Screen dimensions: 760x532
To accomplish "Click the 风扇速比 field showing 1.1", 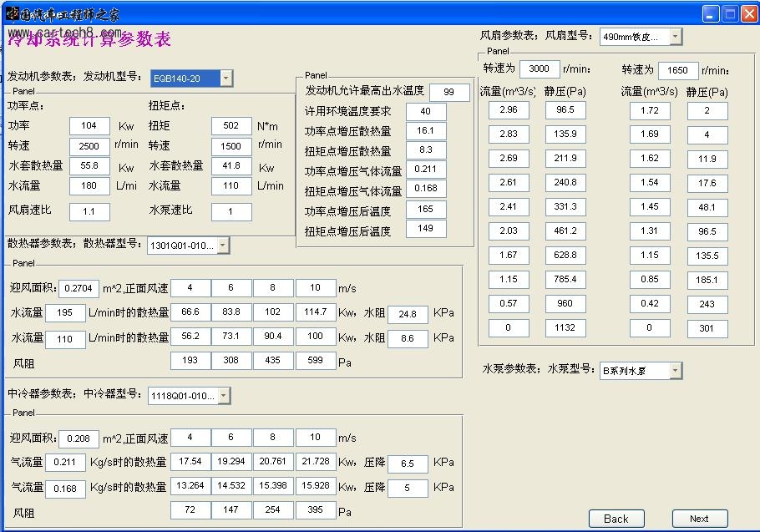I will pyautogui.click(x=89, y=211).
